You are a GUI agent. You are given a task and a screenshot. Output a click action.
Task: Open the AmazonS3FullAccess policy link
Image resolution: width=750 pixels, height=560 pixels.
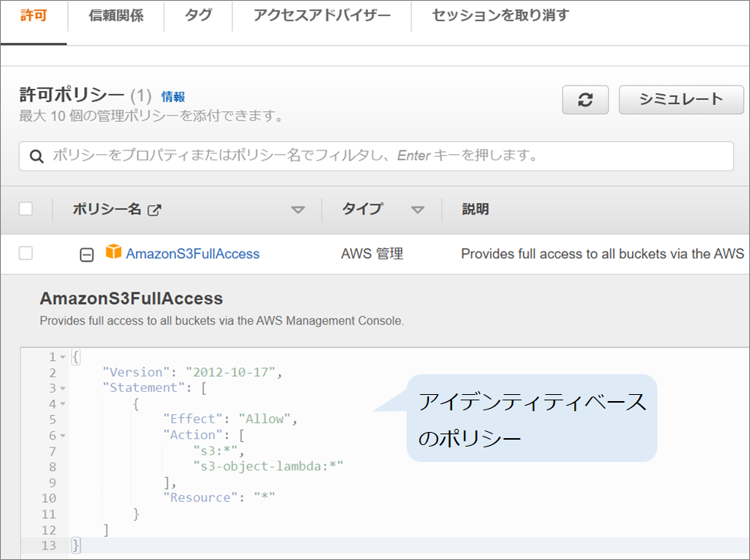coord(193,253)
